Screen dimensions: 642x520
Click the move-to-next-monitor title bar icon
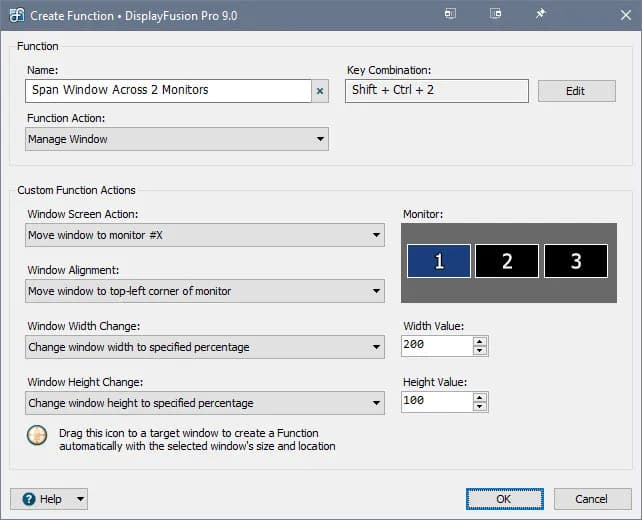[495, 15]
